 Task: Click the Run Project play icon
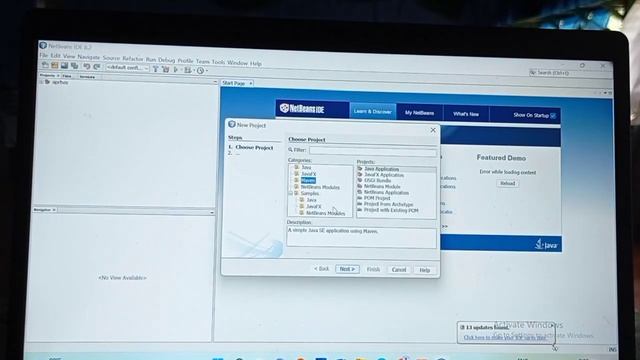176,70
